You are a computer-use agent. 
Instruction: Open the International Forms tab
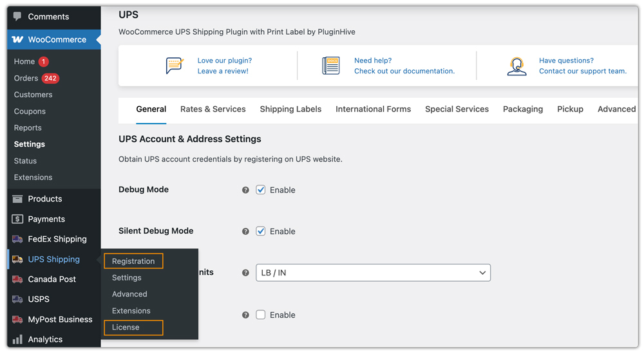[373, 109]
